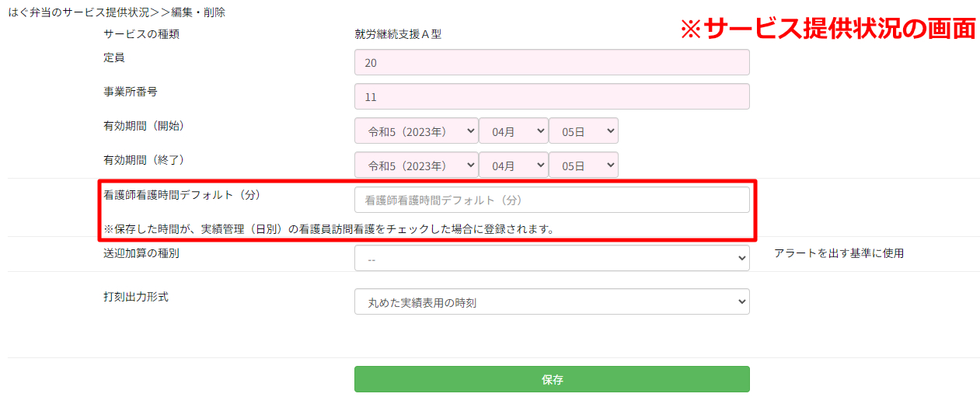This screenshot has height=397, width=980.
Task: Open the 送迎加算の種別 dropdown
Action: coord(552,259)
